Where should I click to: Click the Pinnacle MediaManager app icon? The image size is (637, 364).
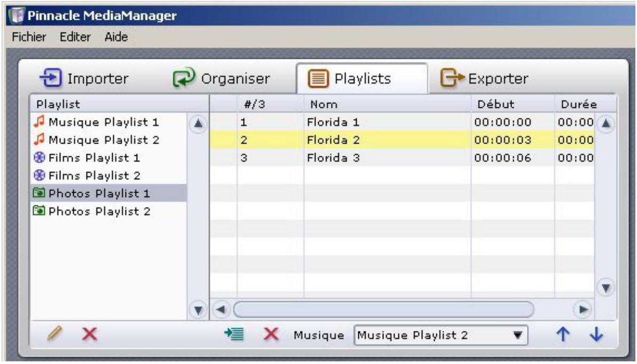click(17, 15)
